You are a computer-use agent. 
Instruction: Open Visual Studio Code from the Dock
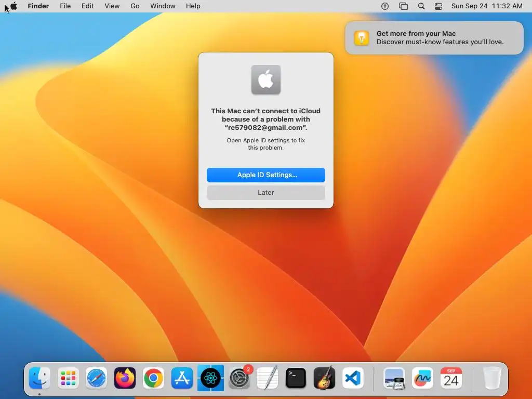click(x=353, y=378)
